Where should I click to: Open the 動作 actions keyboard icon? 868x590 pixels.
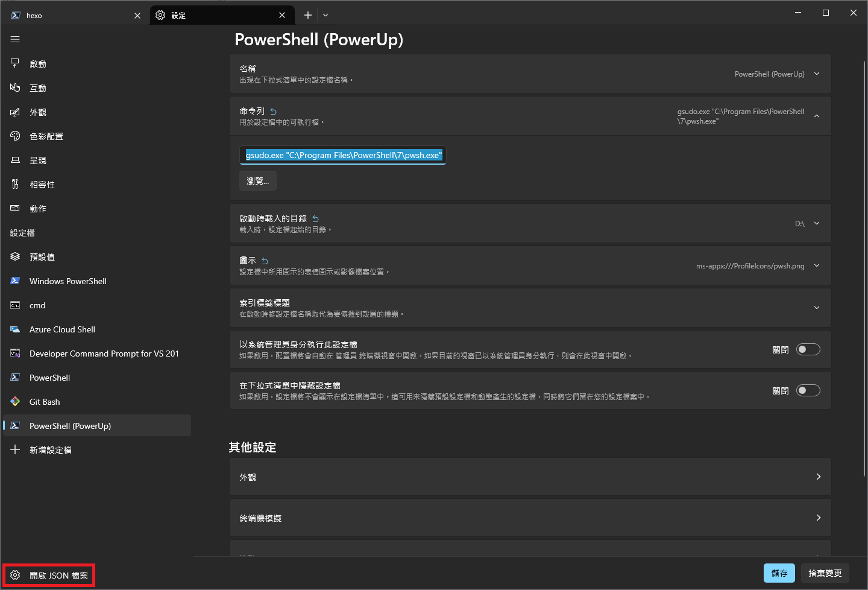15,208
